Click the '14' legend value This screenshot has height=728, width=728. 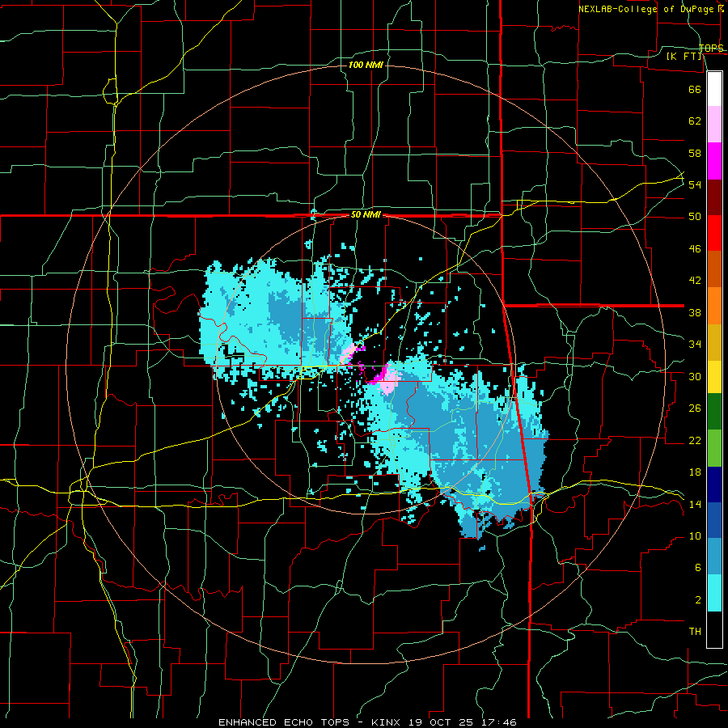(x=695, y=504)
